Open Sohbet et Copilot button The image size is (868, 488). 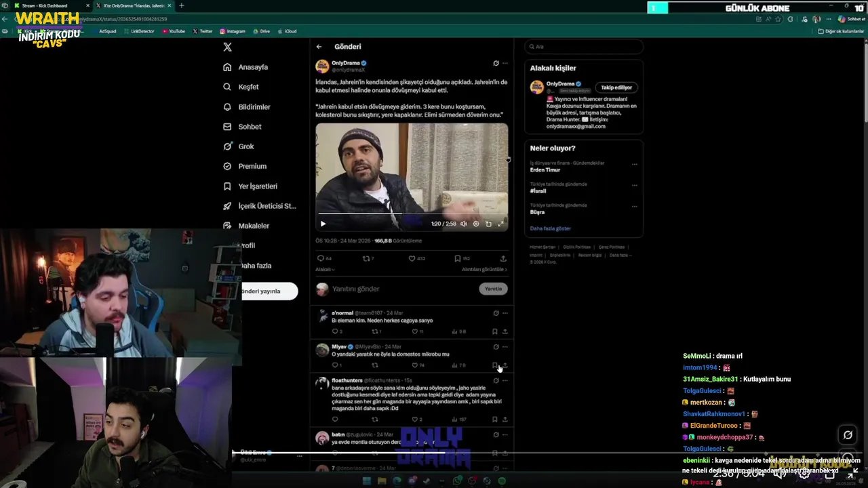pyautogui.click(x=852, y=19)
